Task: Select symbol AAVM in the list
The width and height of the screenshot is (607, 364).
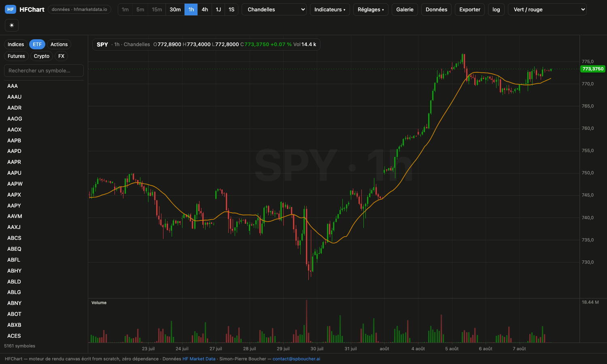Action: pos(44,216)
